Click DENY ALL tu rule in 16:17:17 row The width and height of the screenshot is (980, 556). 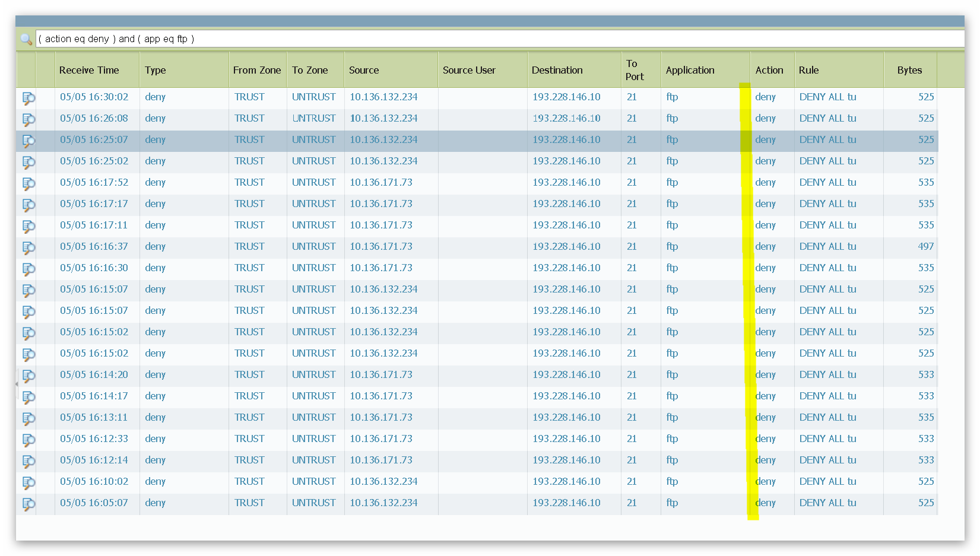(x=827, y=204)
